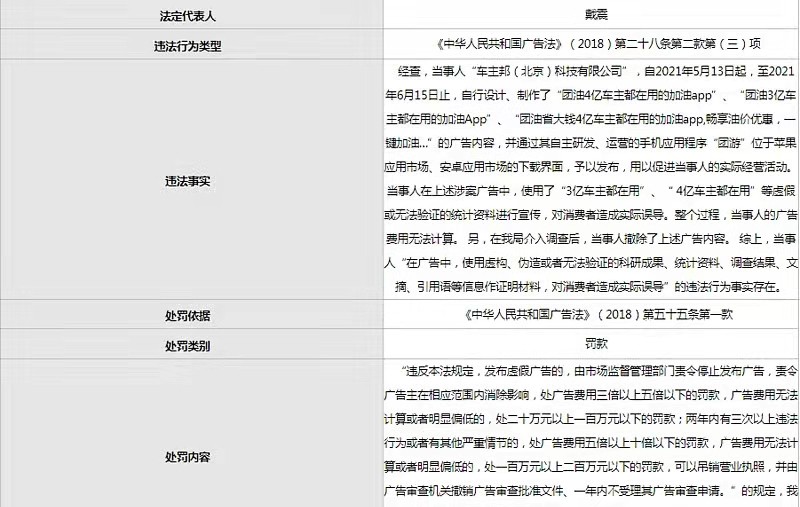
Task: Click the 处罚类别 row label
Action: point(187,346)
